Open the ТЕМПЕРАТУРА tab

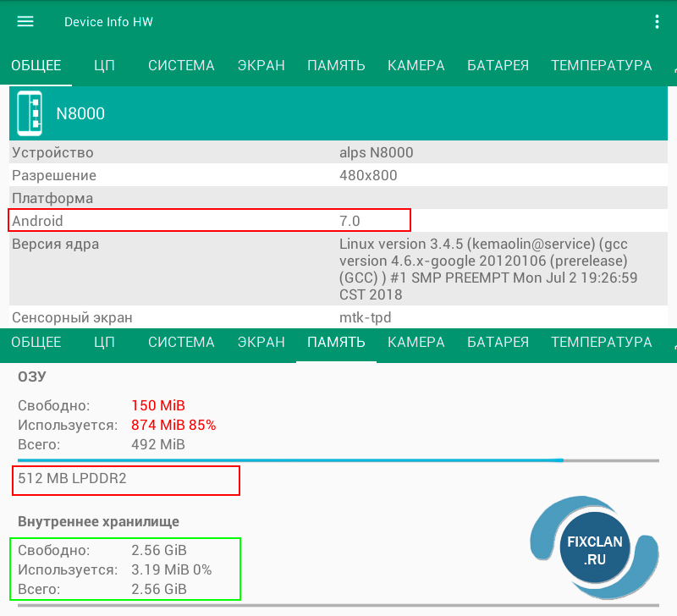click(601, 65)
